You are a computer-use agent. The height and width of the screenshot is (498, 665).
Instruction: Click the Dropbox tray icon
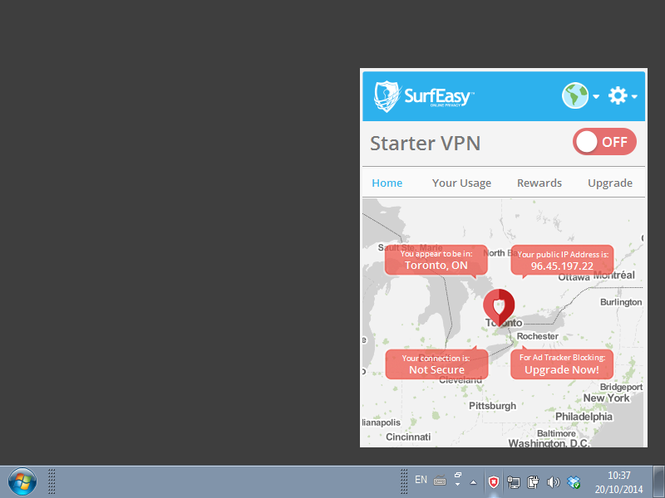coord(574,482)
